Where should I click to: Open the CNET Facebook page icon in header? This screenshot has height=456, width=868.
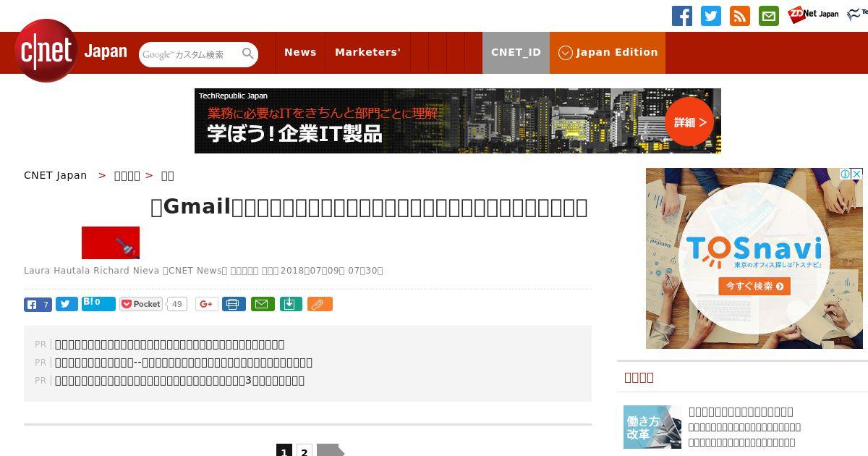click(x=682, y=16)
